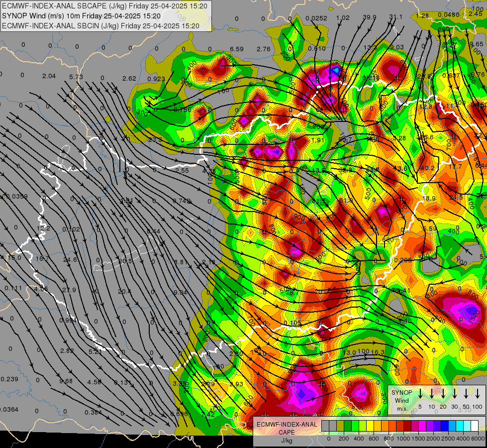
Task: Pick the bright magenta swatch right of 1500
Action: [x=422, y=426]
